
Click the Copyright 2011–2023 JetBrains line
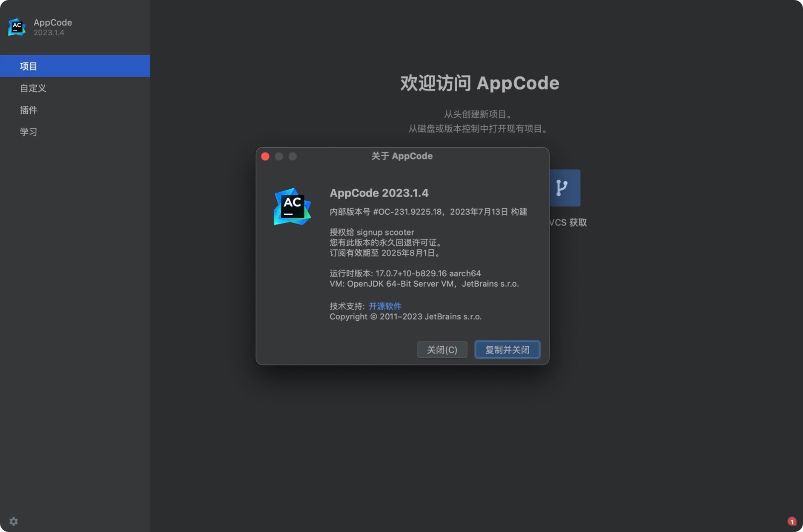405,316
